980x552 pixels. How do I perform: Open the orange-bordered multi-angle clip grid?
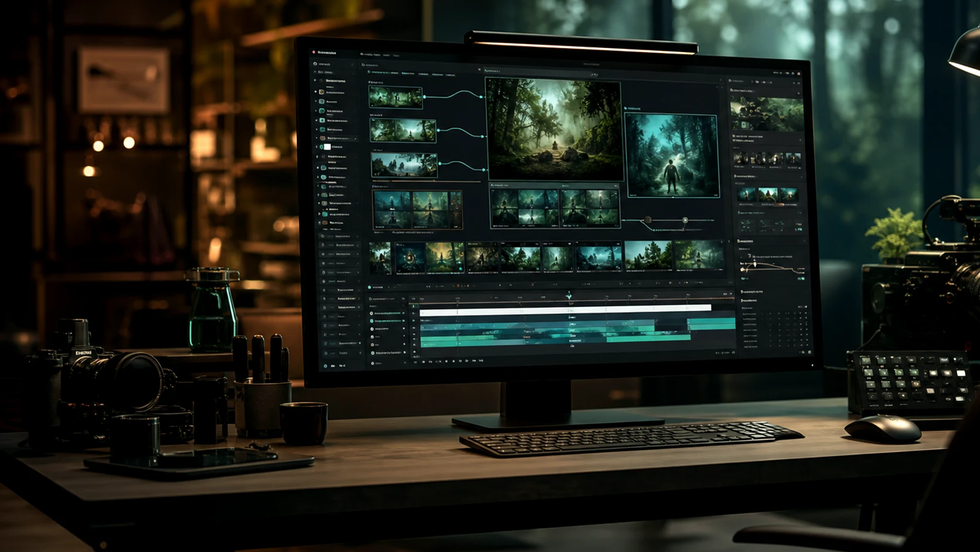(417, 209)
